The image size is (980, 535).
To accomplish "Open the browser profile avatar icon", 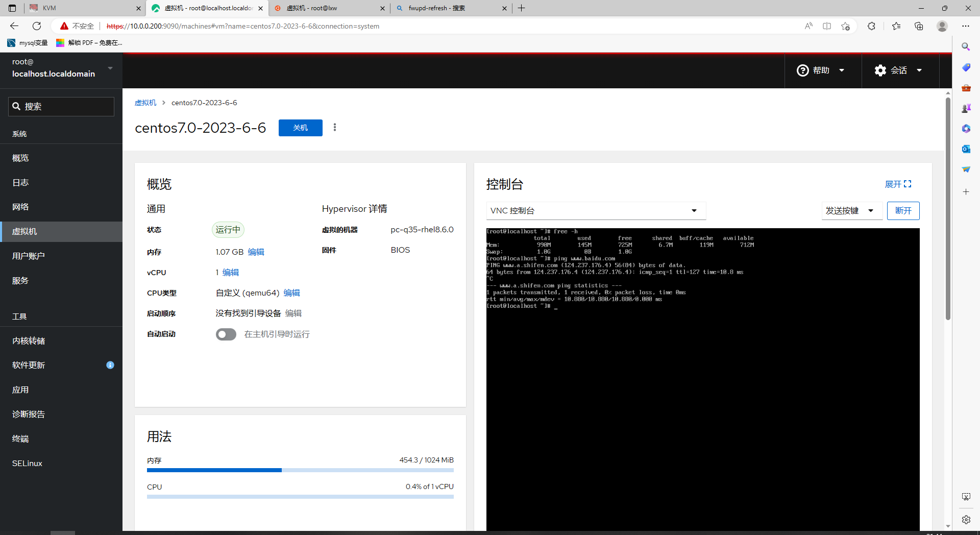I will (942, 26).
